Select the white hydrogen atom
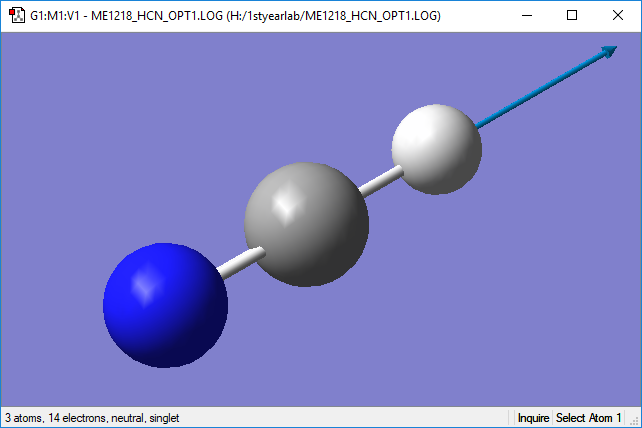Viewport: 642px width, 428px height. 436,149
